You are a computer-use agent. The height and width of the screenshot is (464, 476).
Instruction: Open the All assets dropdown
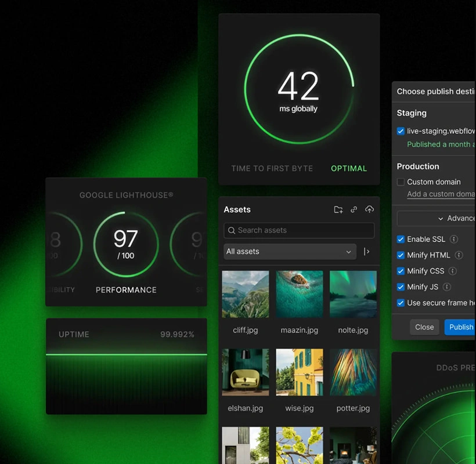290,252
